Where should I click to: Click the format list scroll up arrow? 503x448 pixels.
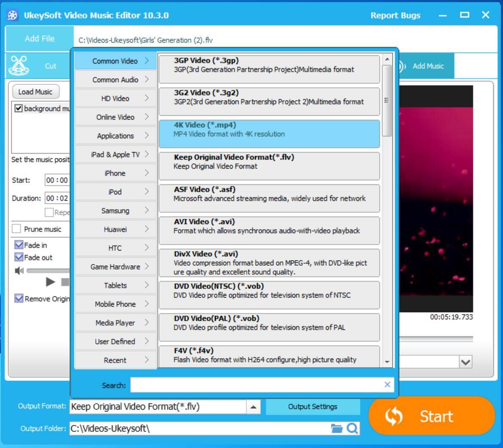click(387, 59)
